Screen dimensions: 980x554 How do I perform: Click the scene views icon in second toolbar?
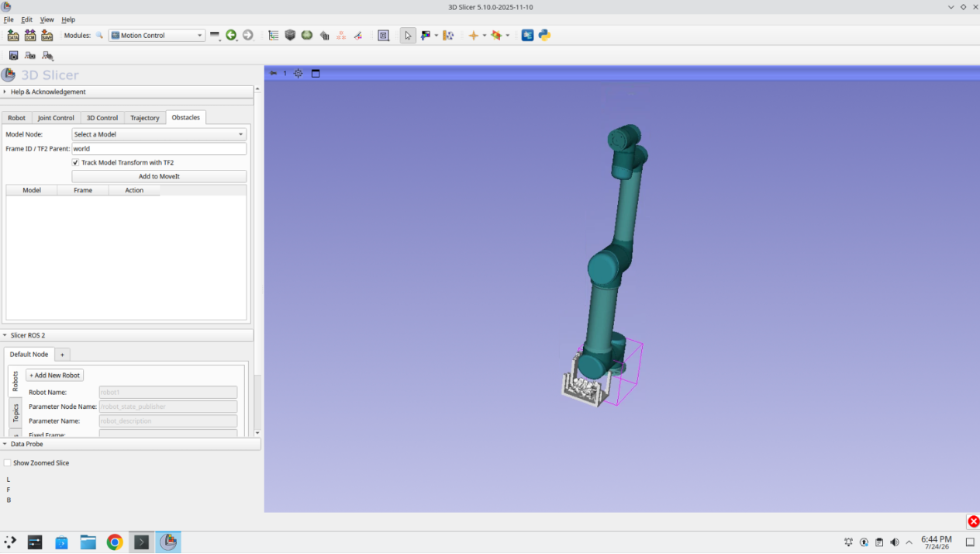30,56
